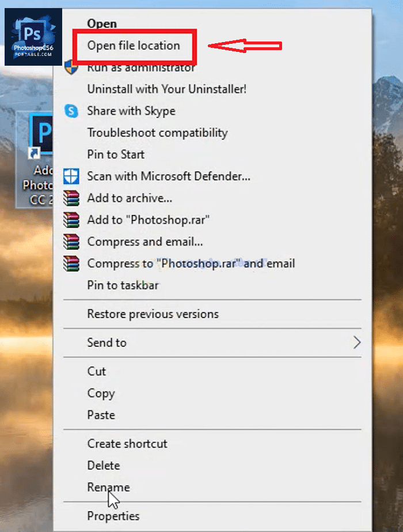Choose Run as administrator
Screen dimensions: 403x532
(140, 67)
